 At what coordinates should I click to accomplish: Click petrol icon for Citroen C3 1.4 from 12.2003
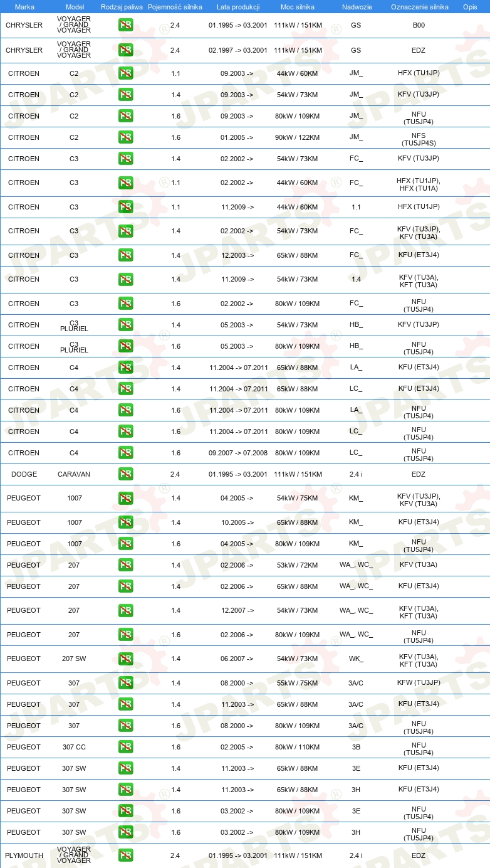pyautogui.click(x=125, y=255)
